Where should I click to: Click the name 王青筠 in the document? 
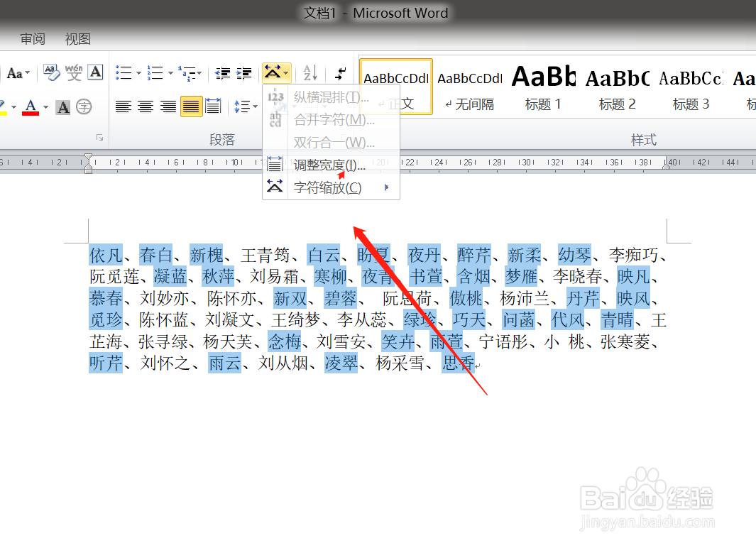tap(265, 255)
